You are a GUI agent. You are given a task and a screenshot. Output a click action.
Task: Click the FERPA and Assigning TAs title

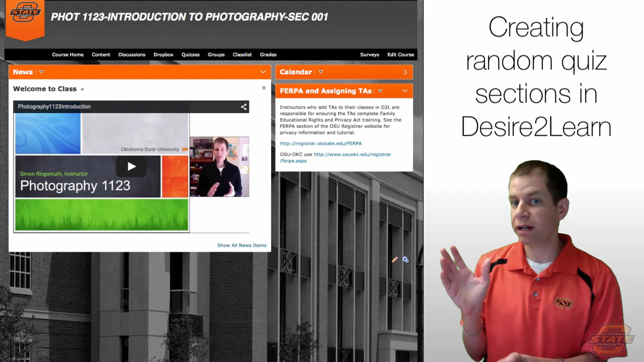click(x=325, y=91)
